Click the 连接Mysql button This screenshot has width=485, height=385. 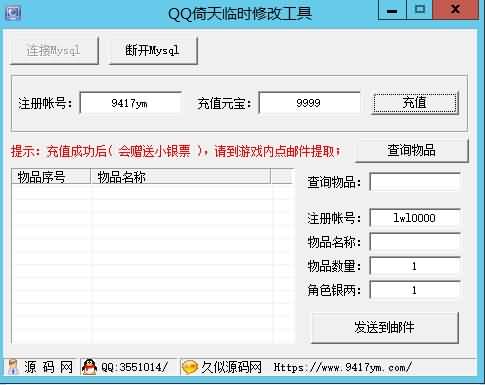(54, 50)
